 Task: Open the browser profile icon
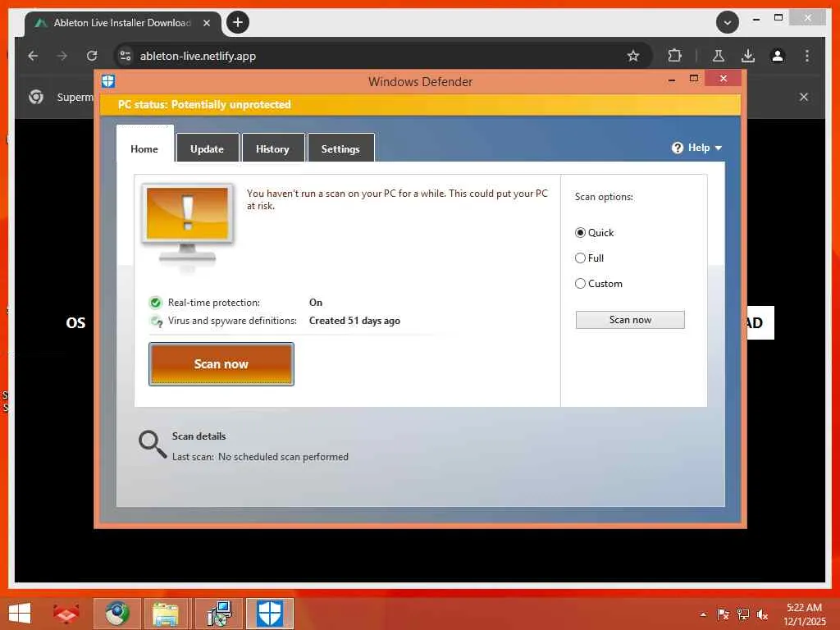tap(778, 56)
